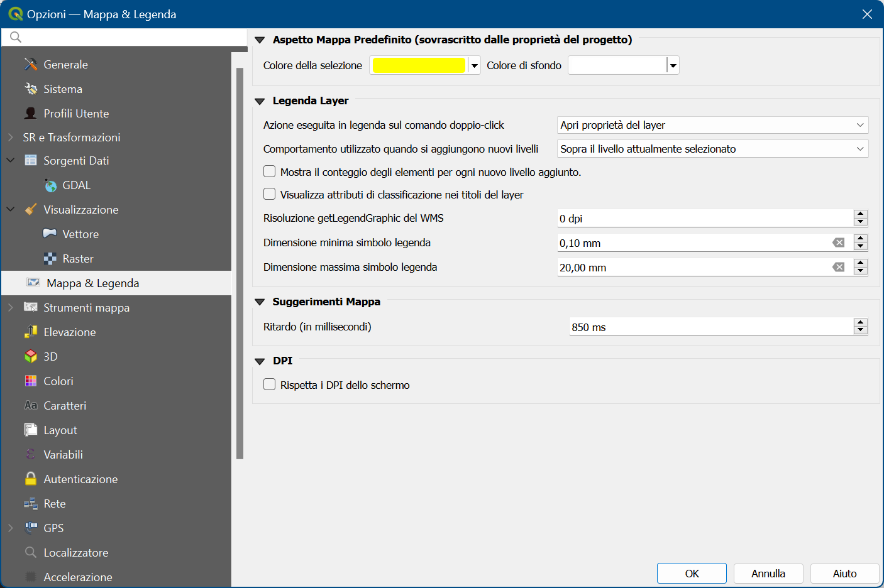
Task: Open the Rete settings label
Action: point(55,503)
